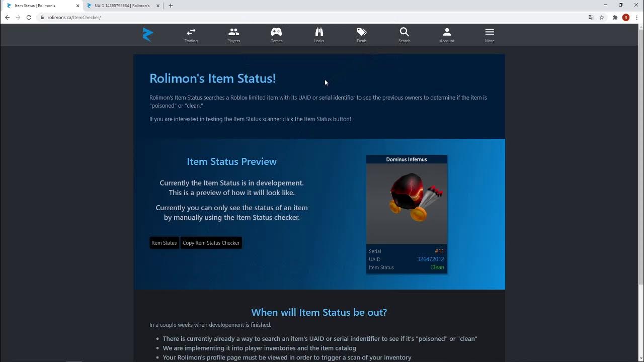Open the site Search page
This screenshot has width=644, height=362.
click(404, 35)
